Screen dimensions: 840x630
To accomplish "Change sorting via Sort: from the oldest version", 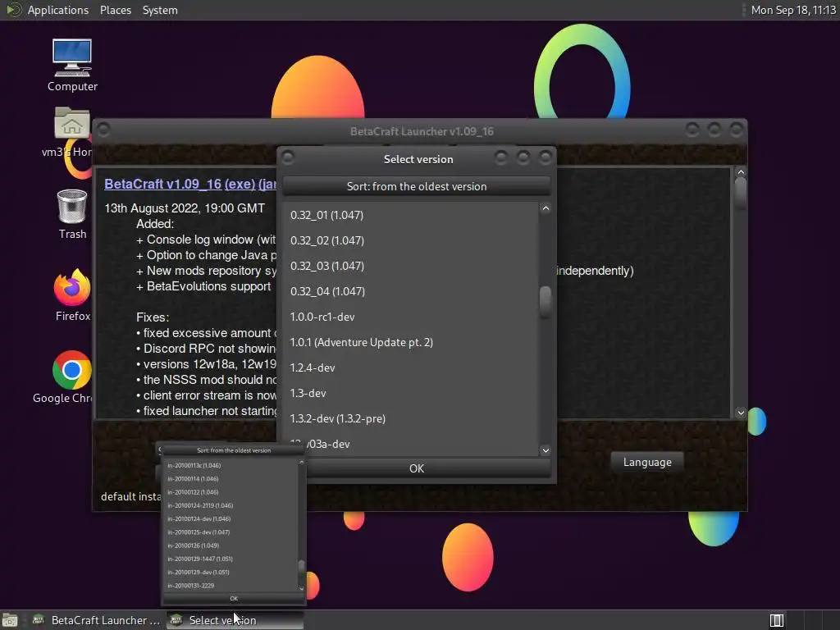I will click(x=416, y=186).
